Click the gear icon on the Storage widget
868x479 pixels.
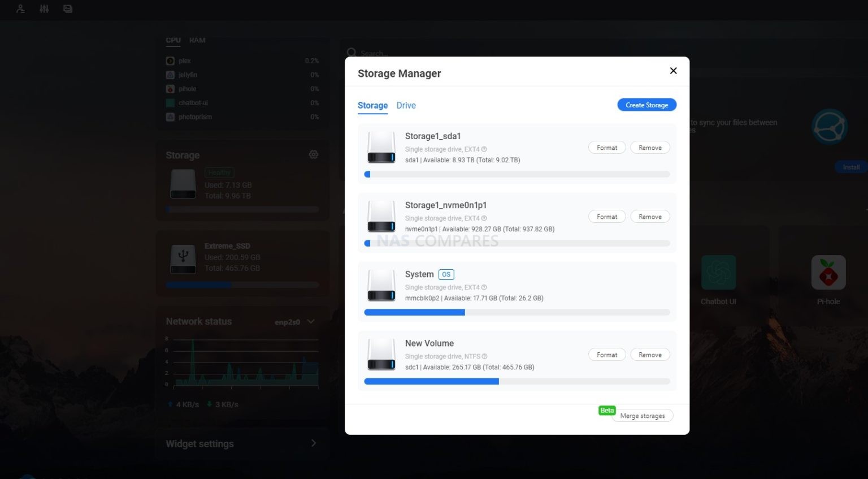[314, 154]
